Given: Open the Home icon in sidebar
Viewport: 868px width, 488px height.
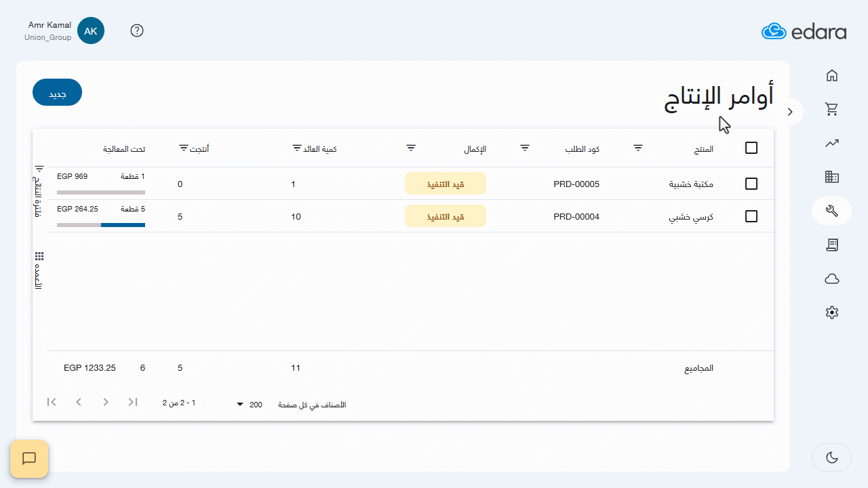Looking at the screenshot, I should pyautogui.click(x=832, y=75).
